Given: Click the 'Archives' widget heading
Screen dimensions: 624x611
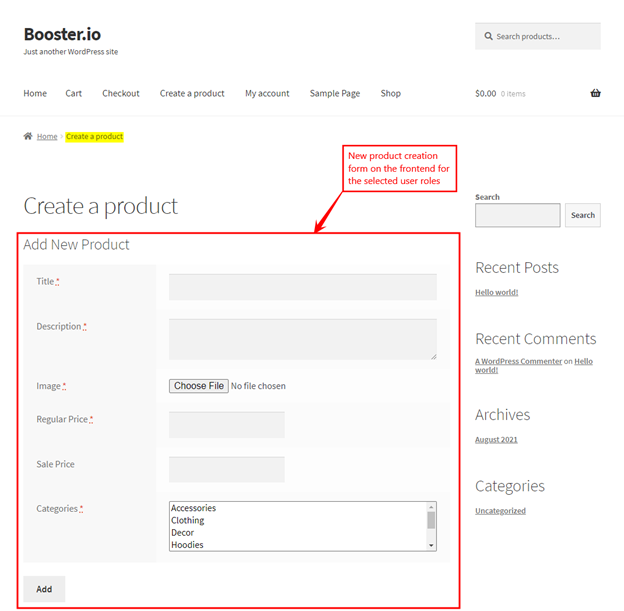Looking at the screenshot, I should point(503,415).
